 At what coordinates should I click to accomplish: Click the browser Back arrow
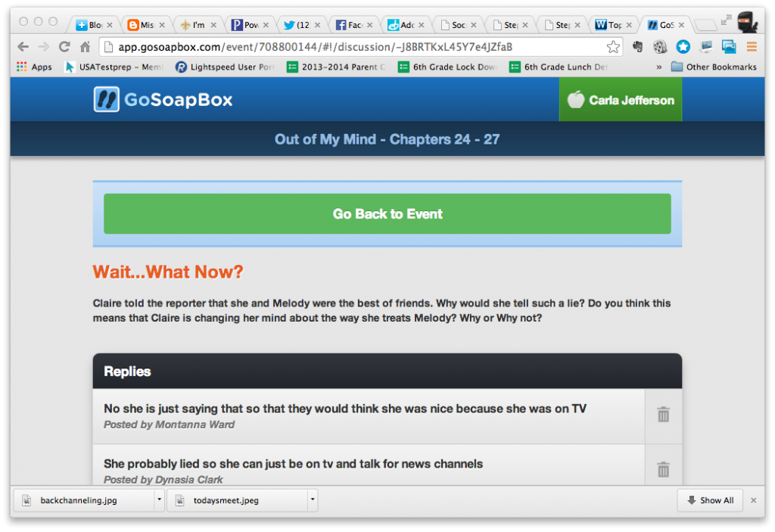(x=23, y=47)
